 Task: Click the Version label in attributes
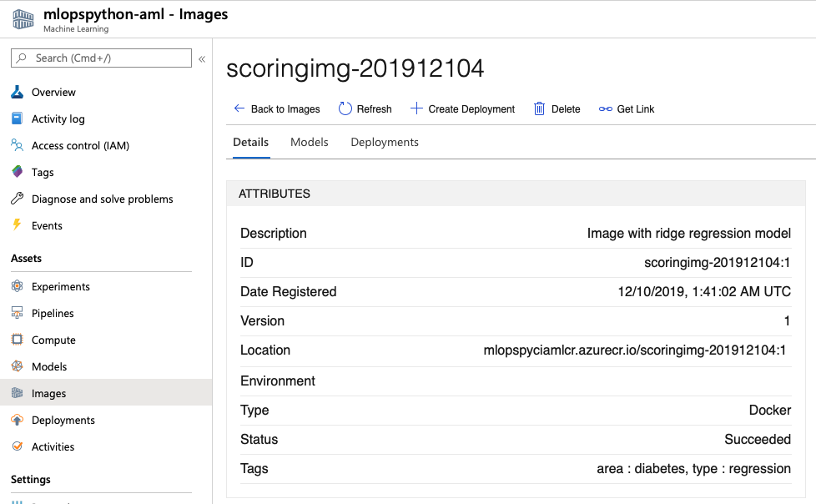262,320
